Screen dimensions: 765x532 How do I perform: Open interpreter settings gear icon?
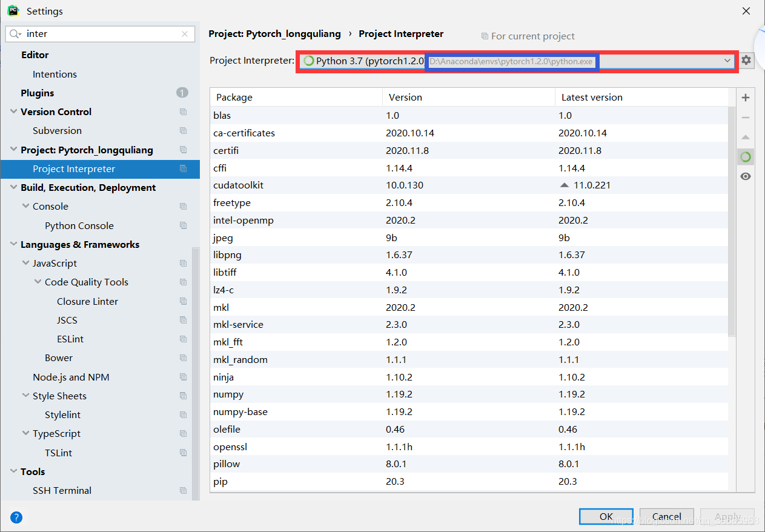coord(746,61)
